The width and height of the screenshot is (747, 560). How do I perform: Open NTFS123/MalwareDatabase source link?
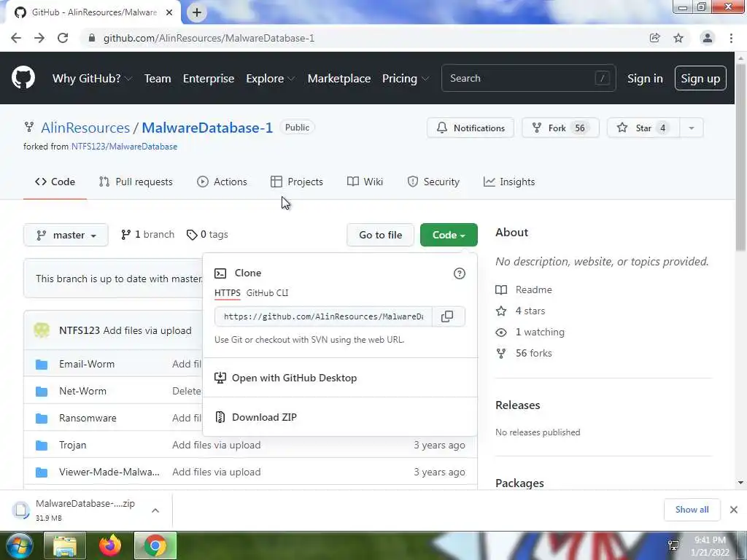(x=124, y=147)
